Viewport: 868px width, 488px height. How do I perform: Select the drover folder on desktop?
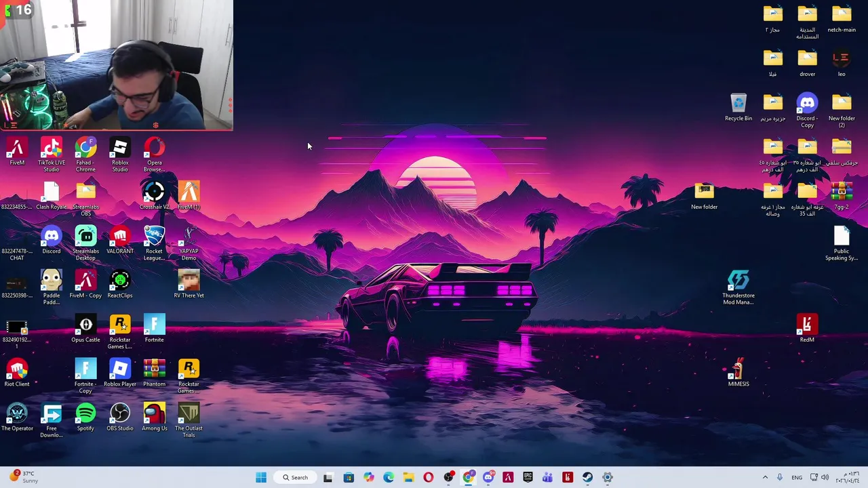[807, 63]
